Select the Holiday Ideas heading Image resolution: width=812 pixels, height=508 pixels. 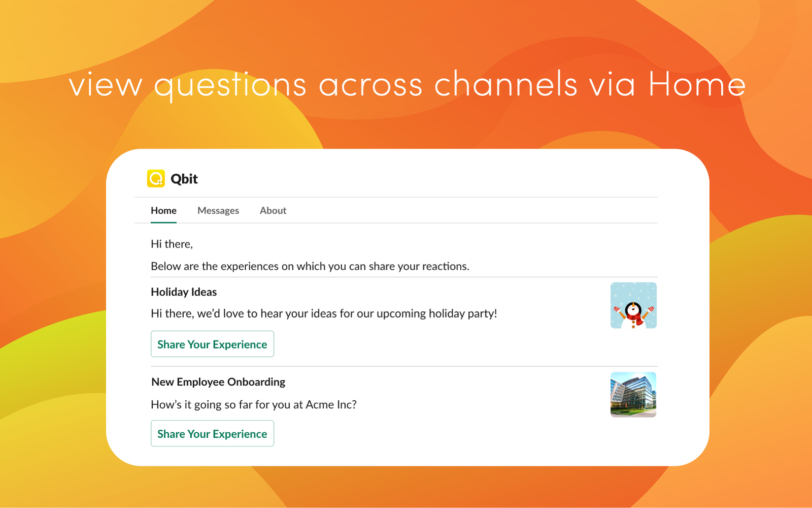184,292
